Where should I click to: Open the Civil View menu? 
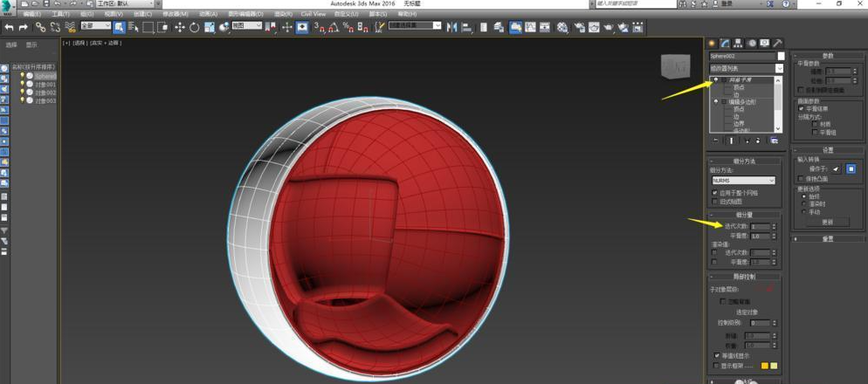coord(313,14)
